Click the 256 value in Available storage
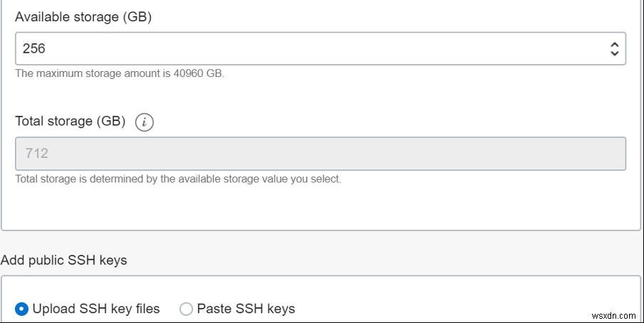Viewport: 644px width, 323px height. pos(34,49)
